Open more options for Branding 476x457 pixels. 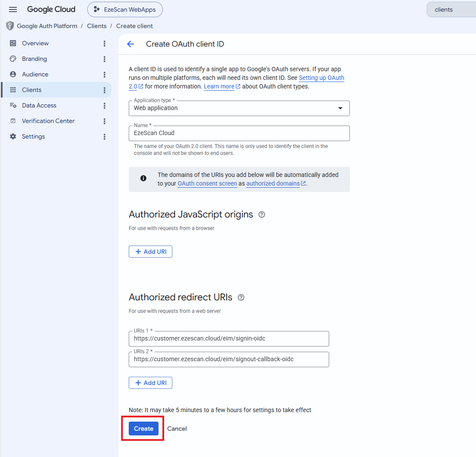[105, 59]
